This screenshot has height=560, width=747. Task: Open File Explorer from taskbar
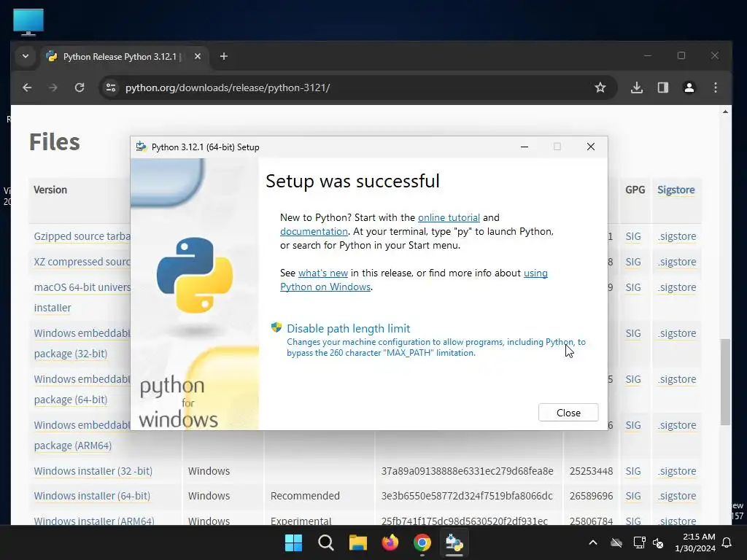(357, 542)
